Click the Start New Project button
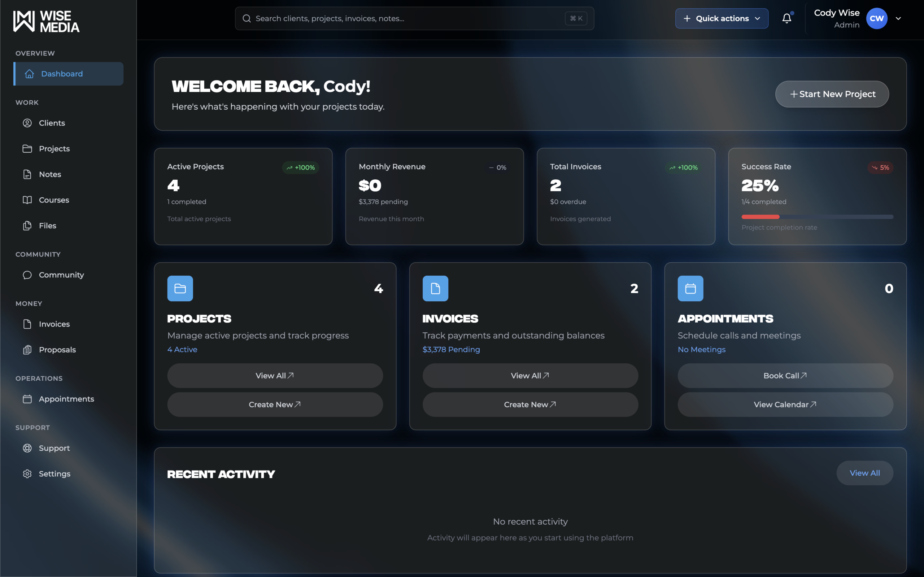Viewport: 924px width, 577px height. point(832,94)
